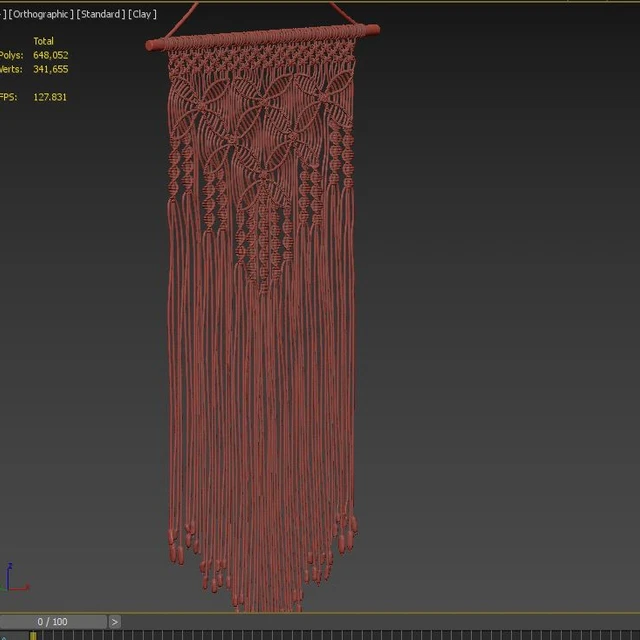640x640 pixels.
Task: Select the left hanging cord above the rod
Action: tap(184, 20)
